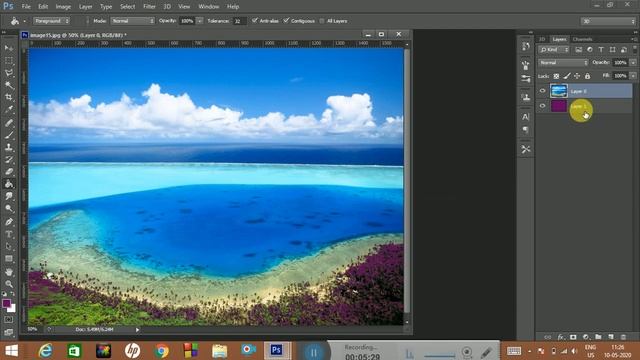This screenshot has height=360, width=640.
Task: Toggle lock all padlock icon
Action: point(587,76)
